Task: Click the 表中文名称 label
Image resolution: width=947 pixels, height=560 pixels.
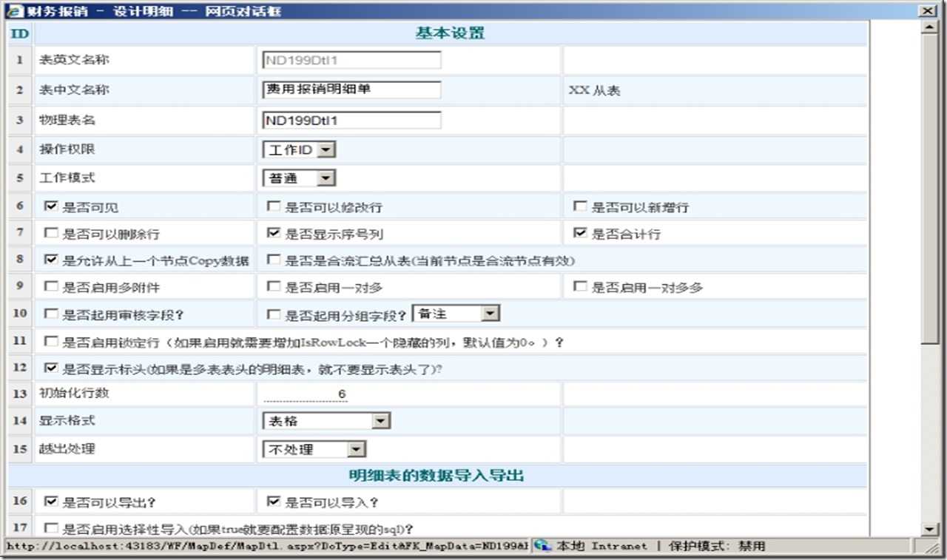Action: coord(74,90)
